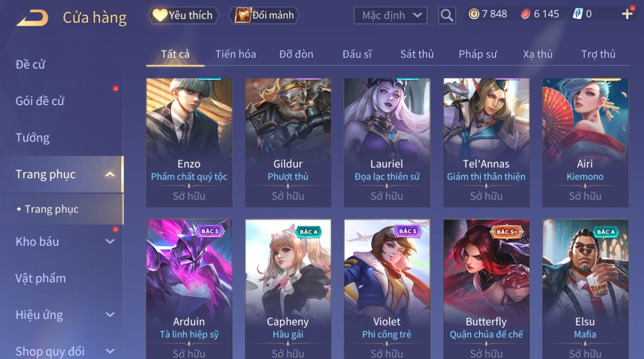
Task: Tap the plus icon to add currency
Action: (x=627, y=14)
